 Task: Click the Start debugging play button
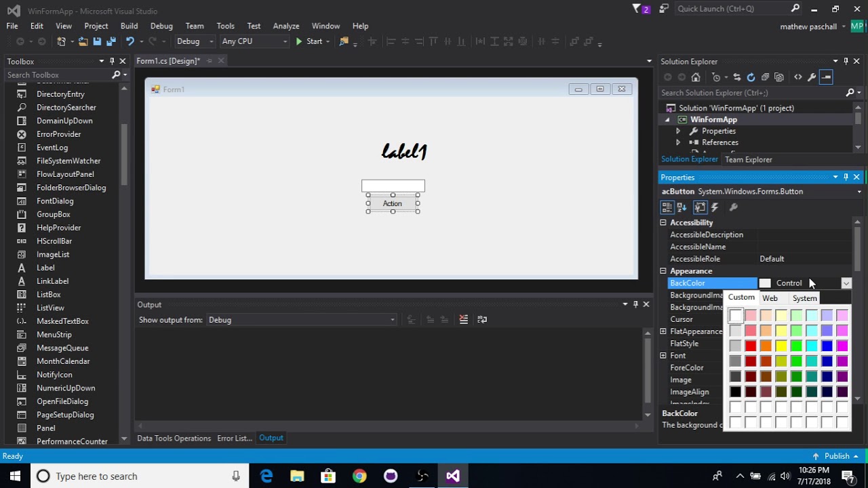click(x=299, y=41)
